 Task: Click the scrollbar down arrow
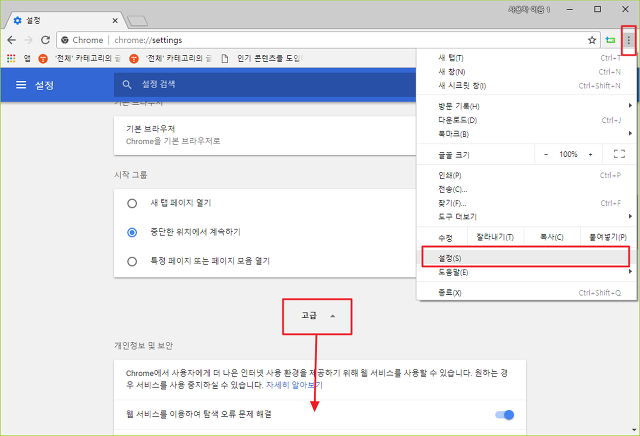[634, 430]
